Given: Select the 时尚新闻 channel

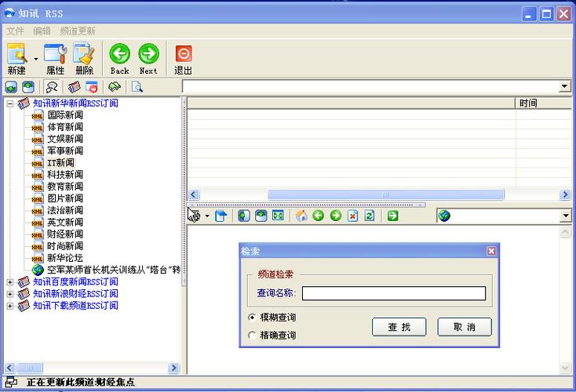Looking at the screenshot, I should pos(65,246).
